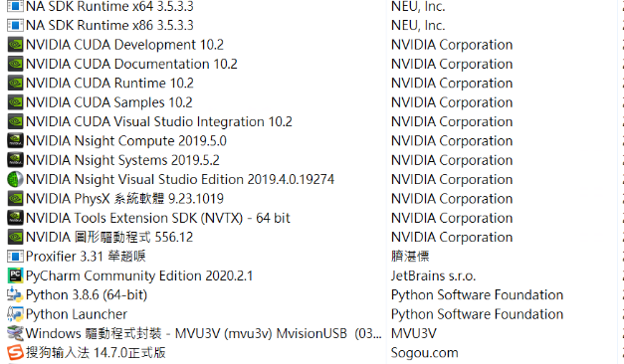Select Python Launcher program name
Viewport: 624px width, 364px height.
point(77,314)
